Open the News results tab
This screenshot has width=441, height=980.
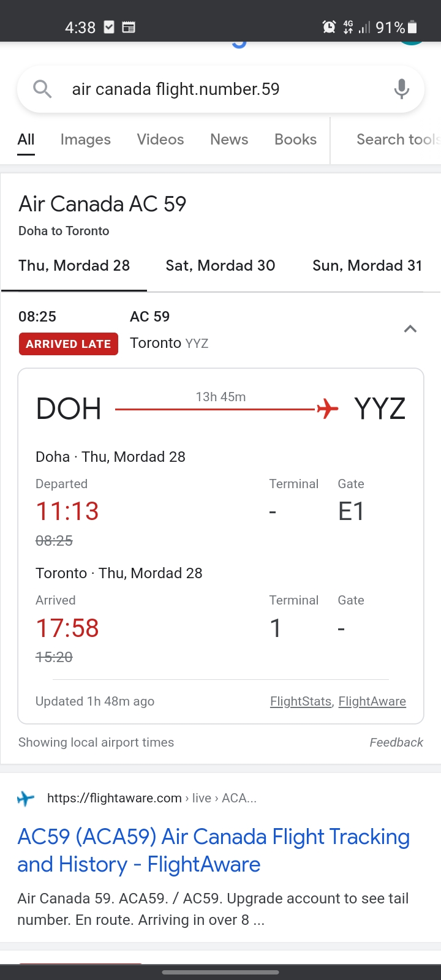[x=229, y=140]
